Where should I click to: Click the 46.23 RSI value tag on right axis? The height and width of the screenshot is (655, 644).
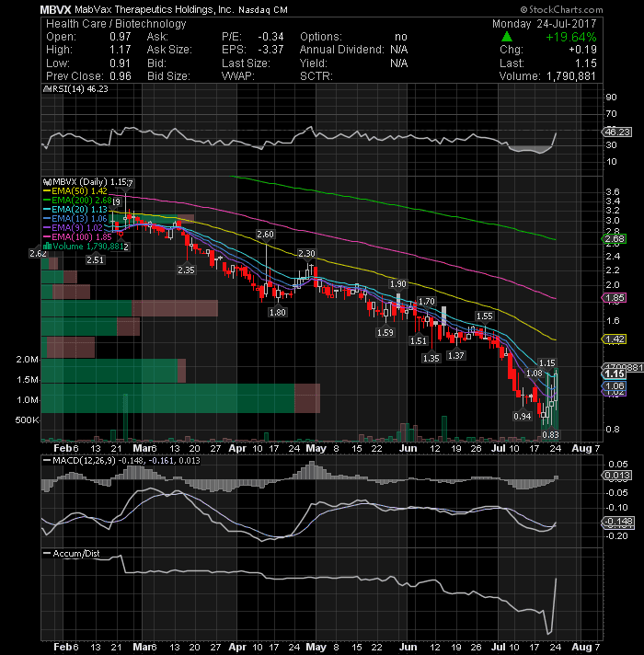coord(617,132)
